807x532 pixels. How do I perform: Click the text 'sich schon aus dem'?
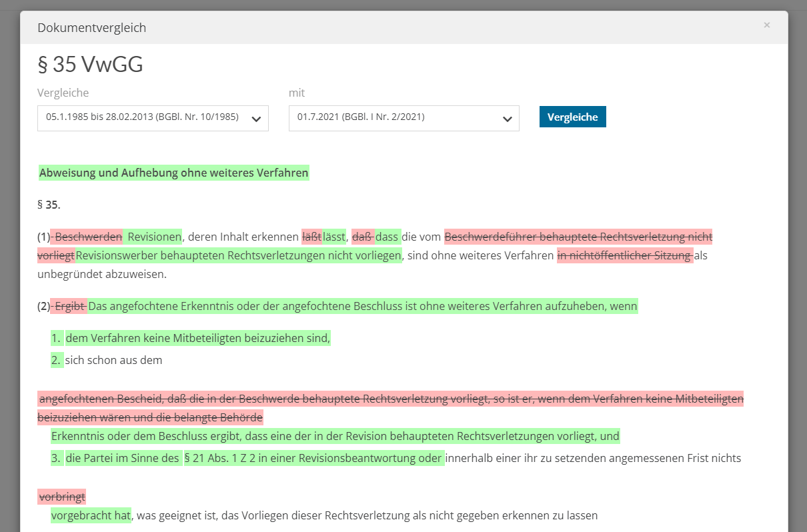pos(114,361)
